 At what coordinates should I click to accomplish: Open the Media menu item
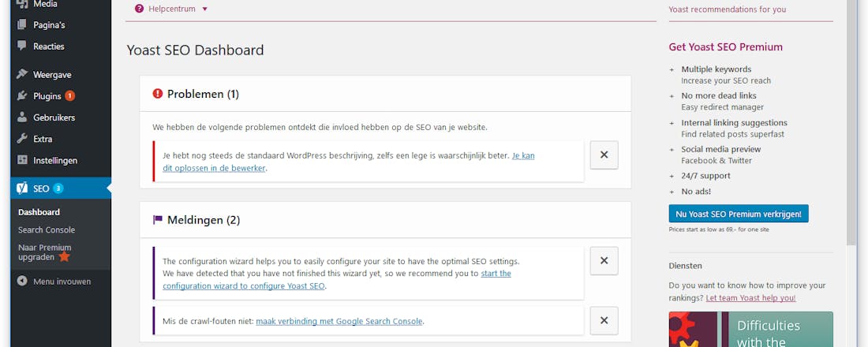pyautogui.click(x=61, y=5)
